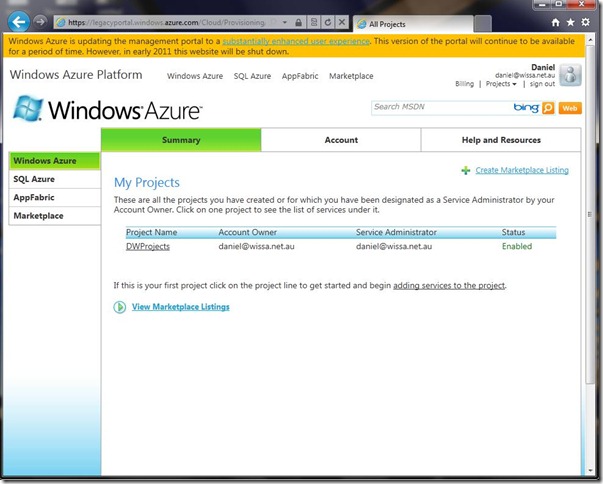
Task: Click the IE page icon in address bar
Action: pyautogui.click(x=60, y=23)
